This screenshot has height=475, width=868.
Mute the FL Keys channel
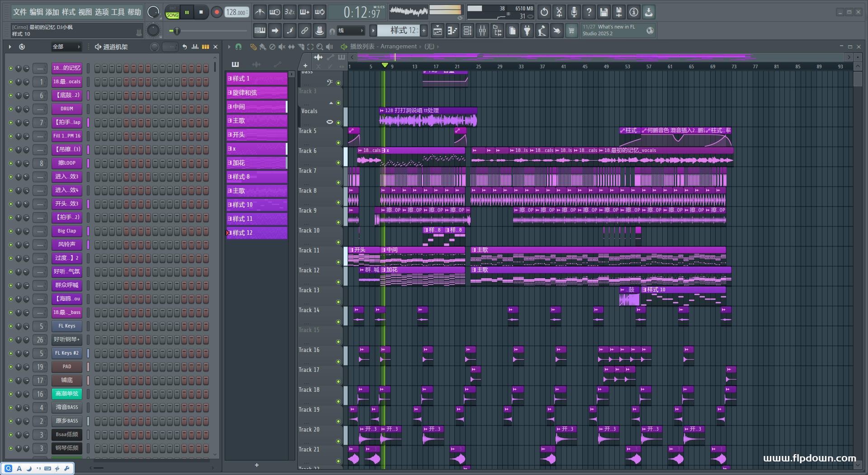pos(11,326)
